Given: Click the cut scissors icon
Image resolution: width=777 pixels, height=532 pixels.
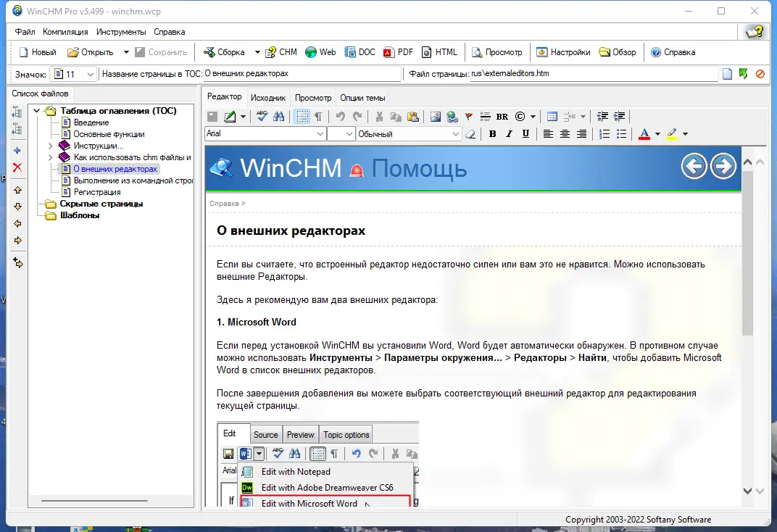Looking at the screenshot, I should [x=379, y=117].
